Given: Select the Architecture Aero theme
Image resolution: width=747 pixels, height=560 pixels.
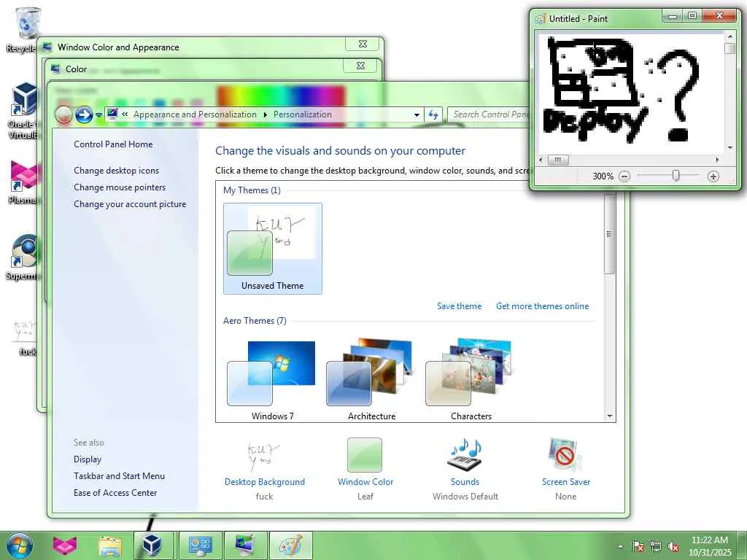Looking at the screenshot, I should [371, 379].
